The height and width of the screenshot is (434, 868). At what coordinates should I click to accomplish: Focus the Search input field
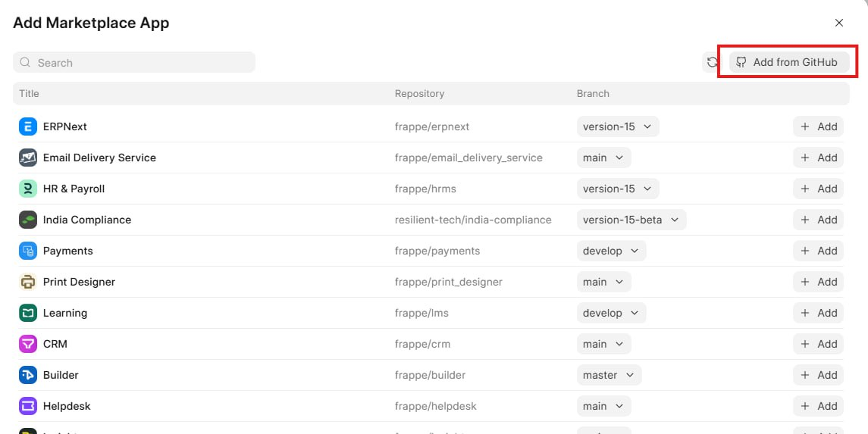tap(134, 62)
